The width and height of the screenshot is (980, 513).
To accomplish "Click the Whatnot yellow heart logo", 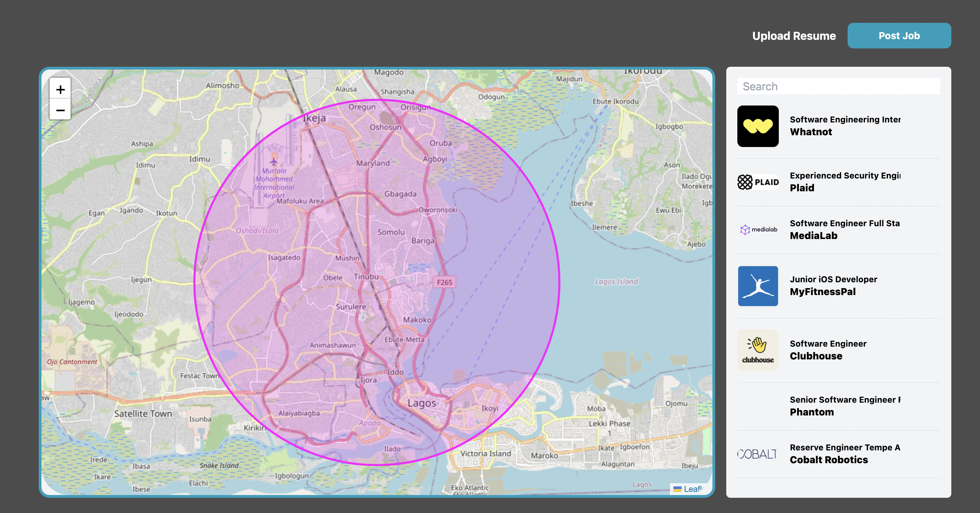I will [757, 126].
